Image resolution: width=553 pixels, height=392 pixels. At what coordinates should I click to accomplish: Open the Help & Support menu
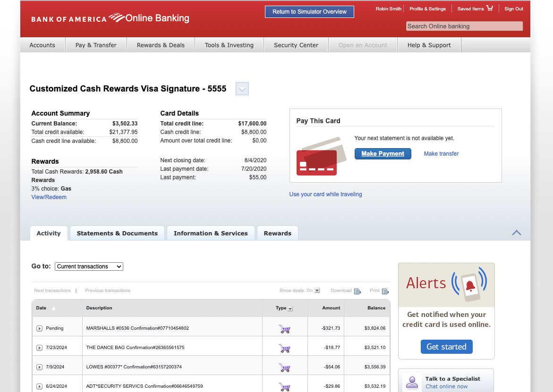[x=429, y=45]
